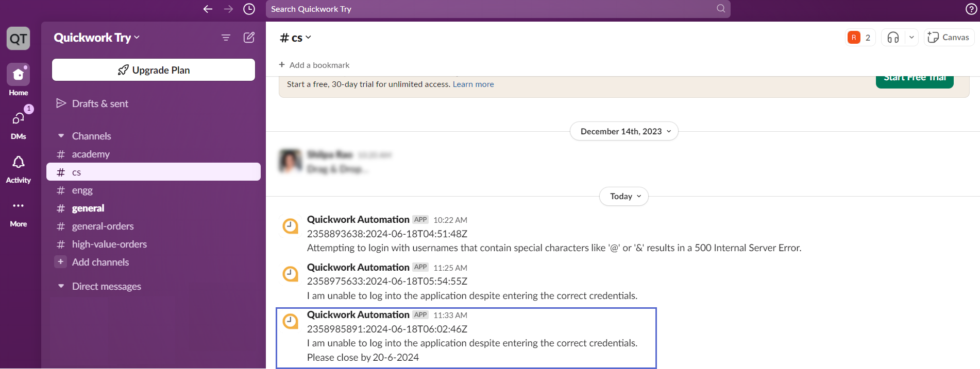Click the search magnifier icon
The image size is (980, 369).
click(x=721, y=8)
